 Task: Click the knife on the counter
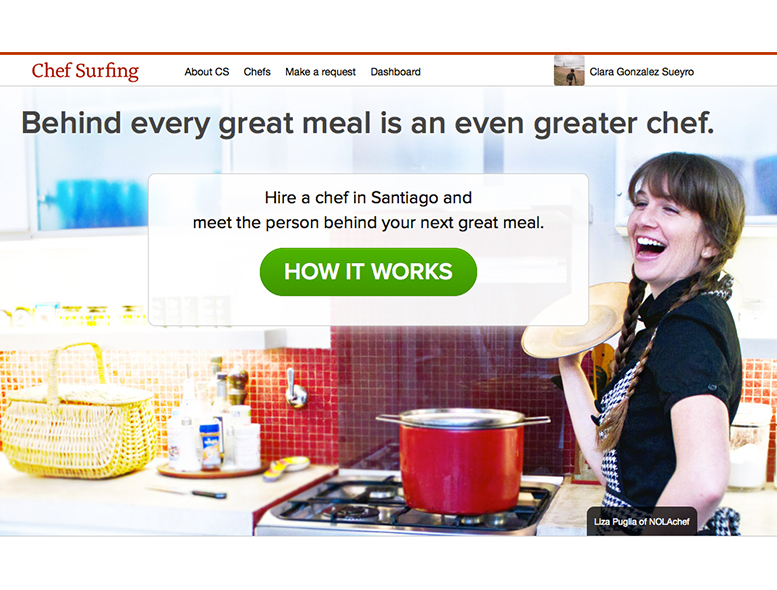[187, 492]
